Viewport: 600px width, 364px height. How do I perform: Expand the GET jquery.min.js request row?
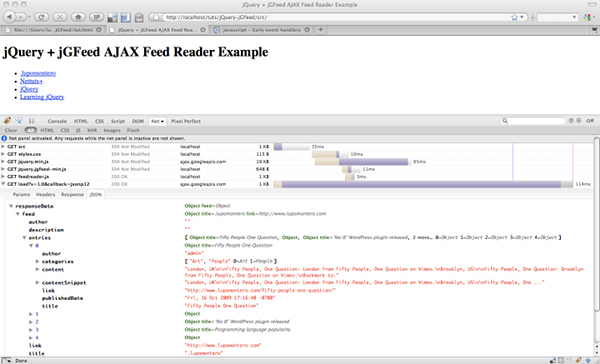coord(3,162)
